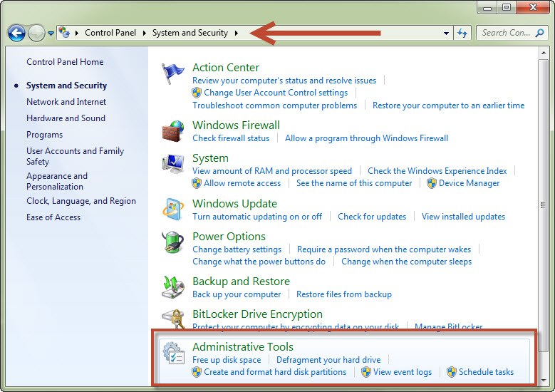Screen dimensions: 555x392
Task: Click Restore files from backup link
Action: 344,294
